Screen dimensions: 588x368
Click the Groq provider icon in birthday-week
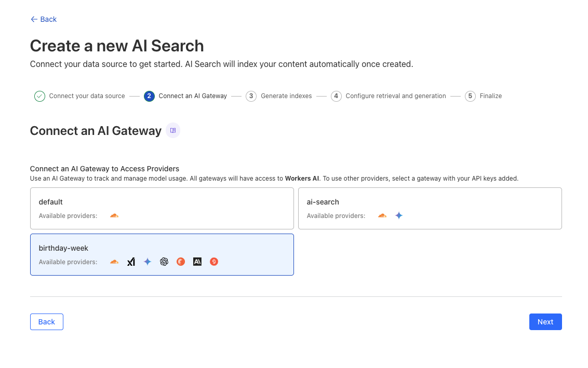point(214,262)
